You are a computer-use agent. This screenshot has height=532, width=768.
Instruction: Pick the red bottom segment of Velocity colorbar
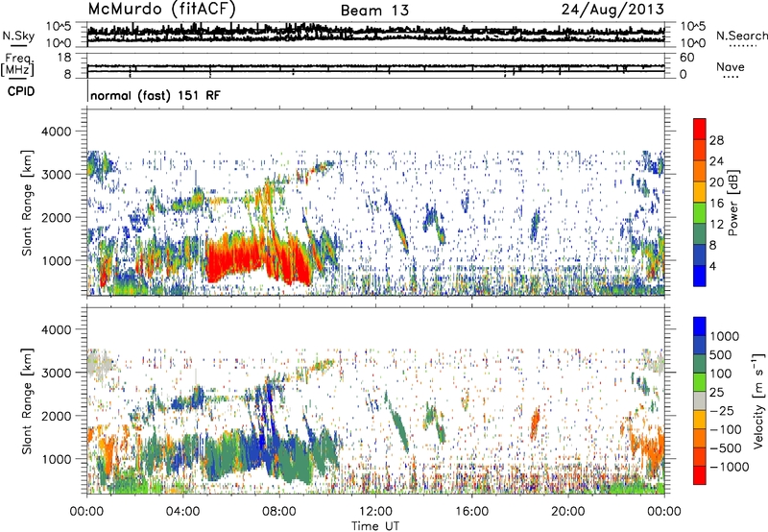(x=700, y=475)
